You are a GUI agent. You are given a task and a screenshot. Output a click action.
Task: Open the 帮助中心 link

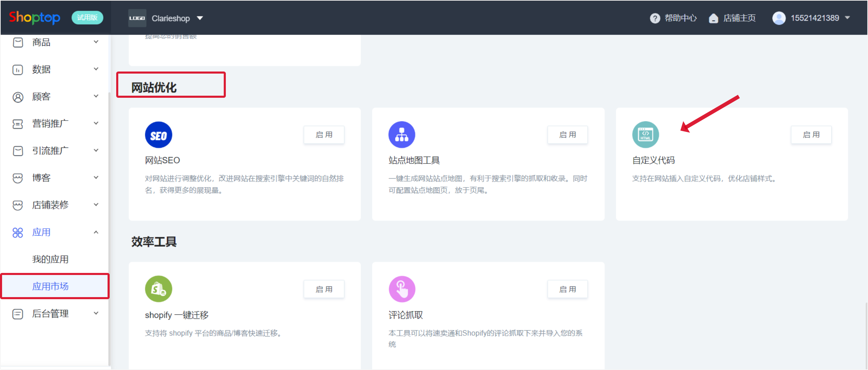(x=681, y=18)
